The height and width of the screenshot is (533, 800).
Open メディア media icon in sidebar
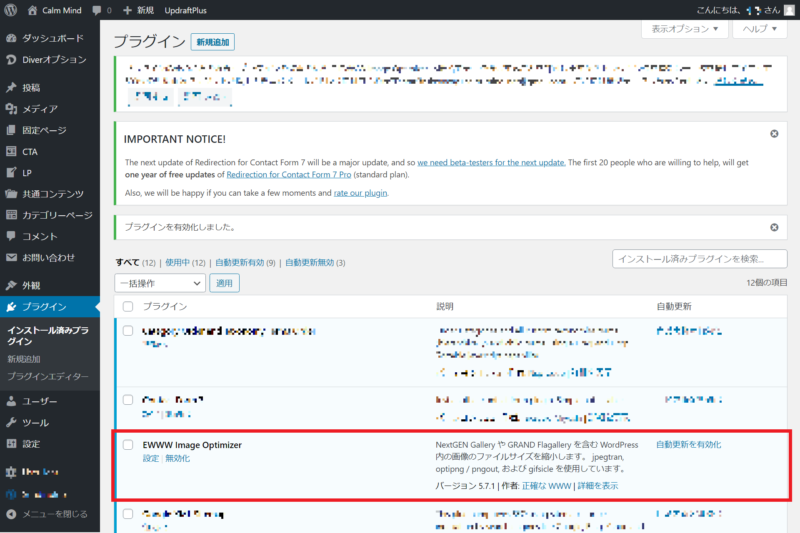pos(11,109)
